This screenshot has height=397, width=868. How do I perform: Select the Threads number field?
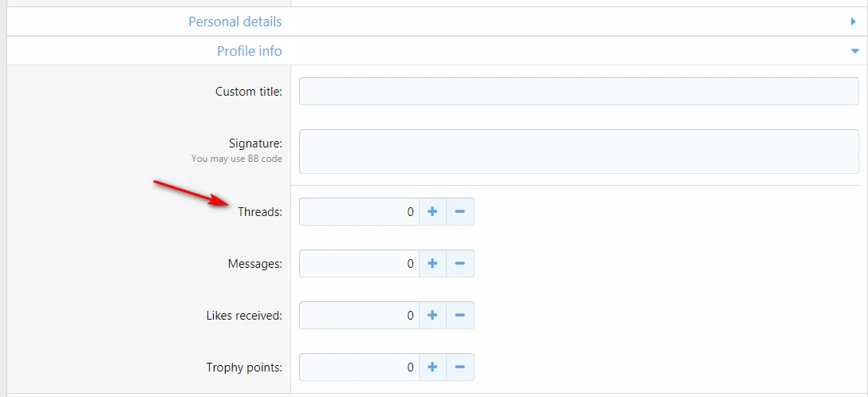coord(359,212)
